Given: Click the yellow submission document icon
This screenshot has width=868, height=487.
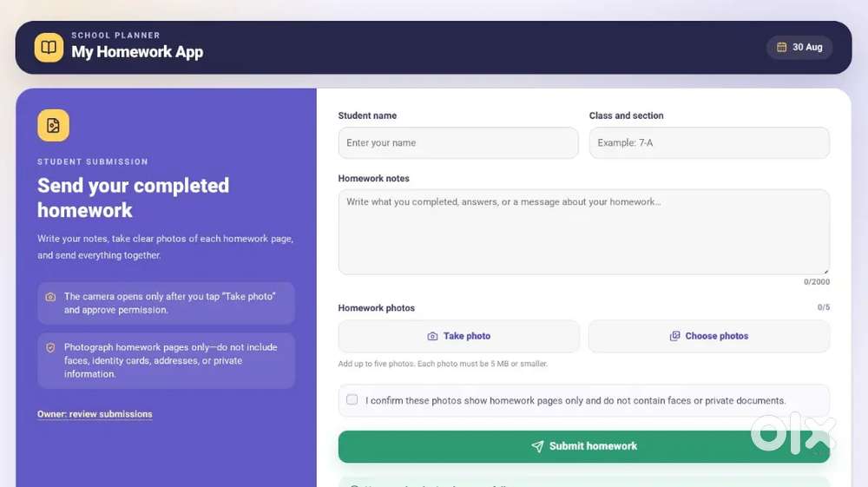Looking at the screenshot, I should click(x=53, y=125).
